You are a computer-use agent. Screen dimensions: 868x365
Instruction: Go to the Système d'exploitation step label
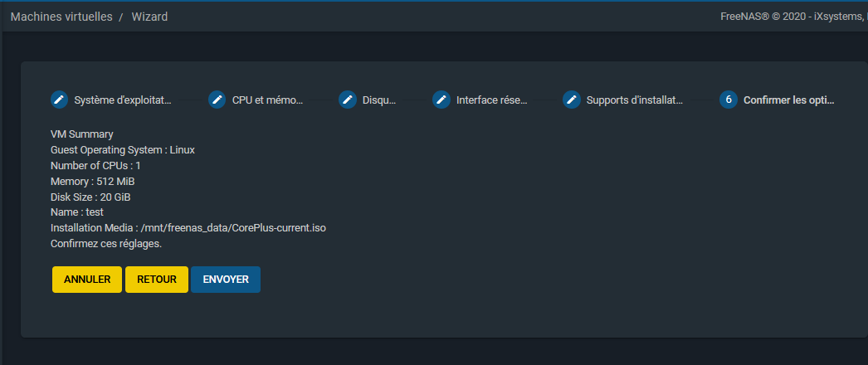[122, 100]
